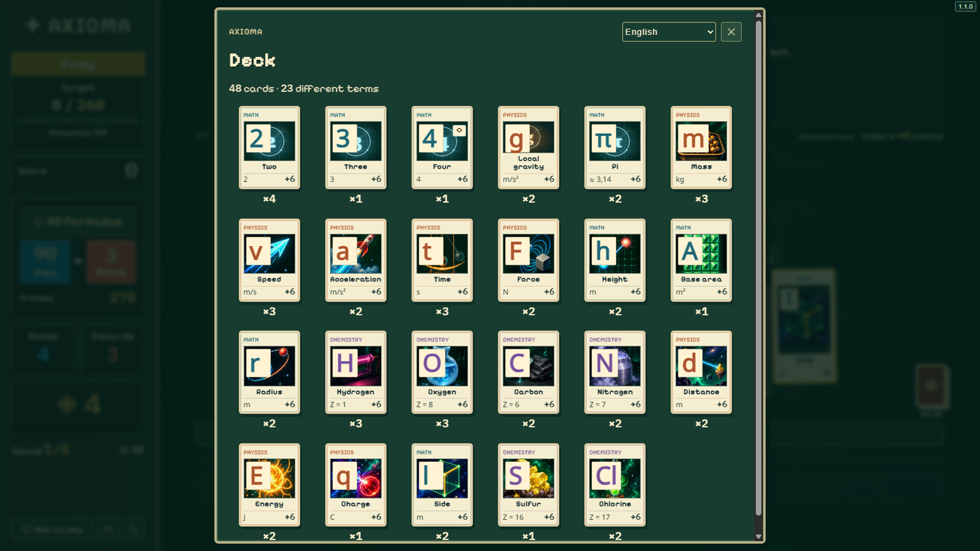Click the Four math card
The image size is (980, 551).
click(x=442, y=147)
